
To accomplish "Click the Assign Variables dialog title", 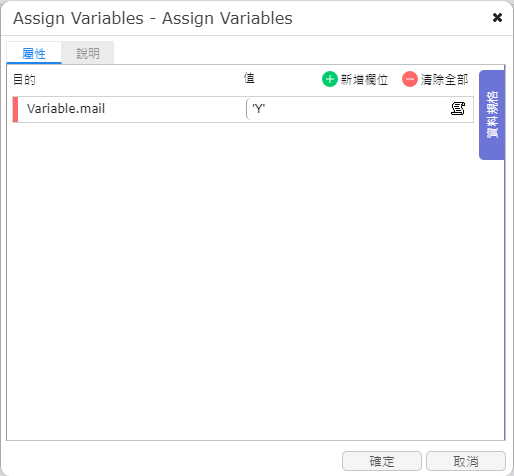I will pos(153,18).
